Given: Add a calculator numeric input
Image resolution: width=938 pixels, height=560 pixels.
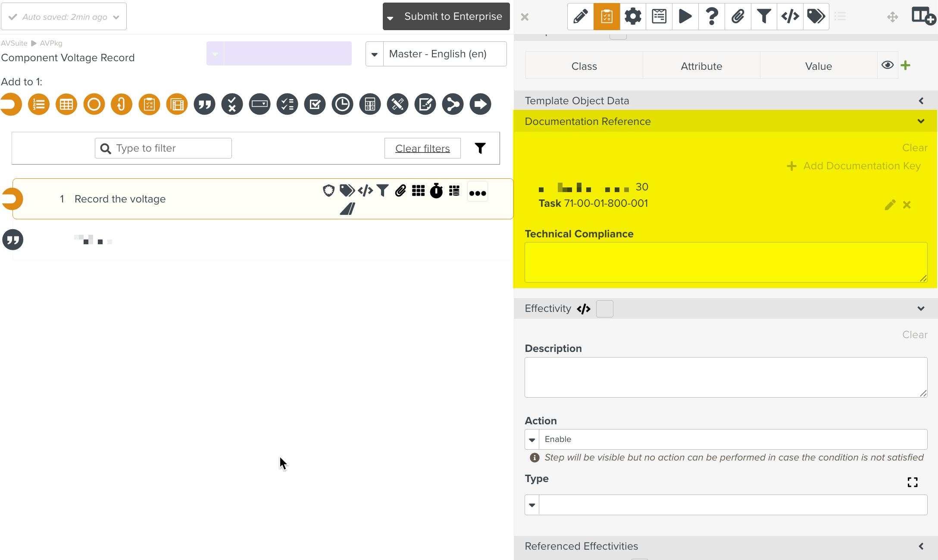Looking at the screenshot, I should click(x=370, y=104).
